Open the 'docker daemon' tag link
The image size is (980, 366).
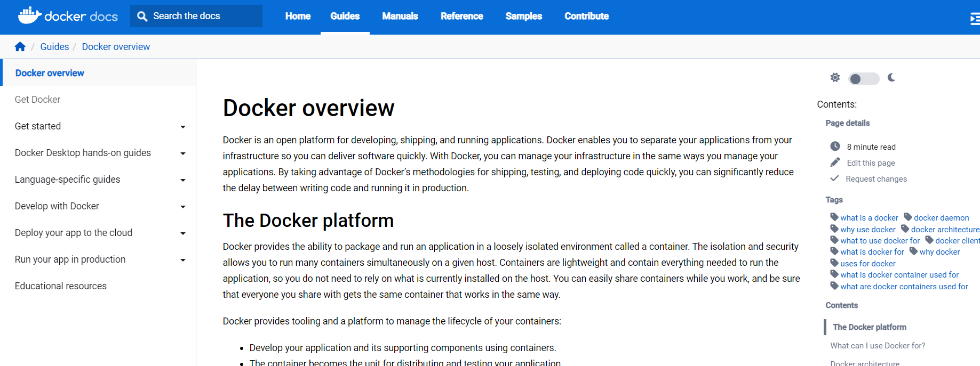click(942, 217)
